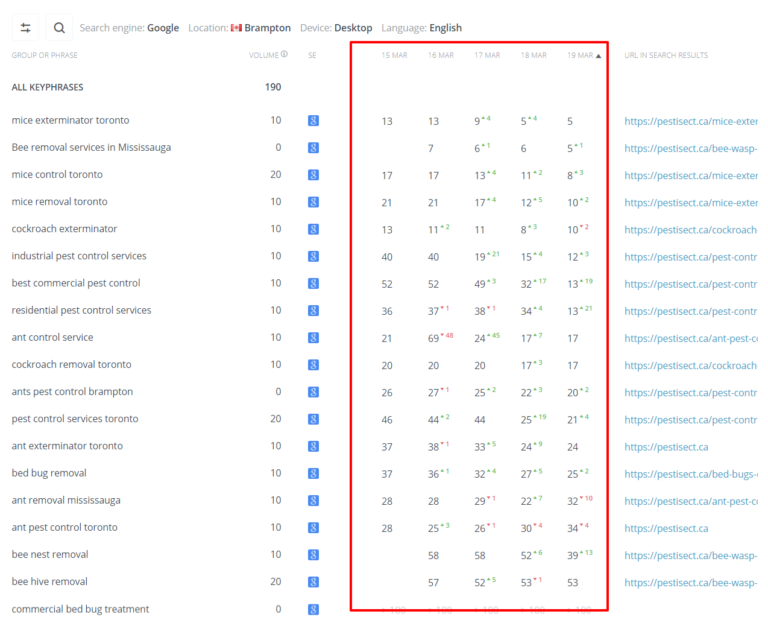This screenshot has height=620, width=768.
Task: Open URL for cockroach exterminator
Action: click(691, 230)
